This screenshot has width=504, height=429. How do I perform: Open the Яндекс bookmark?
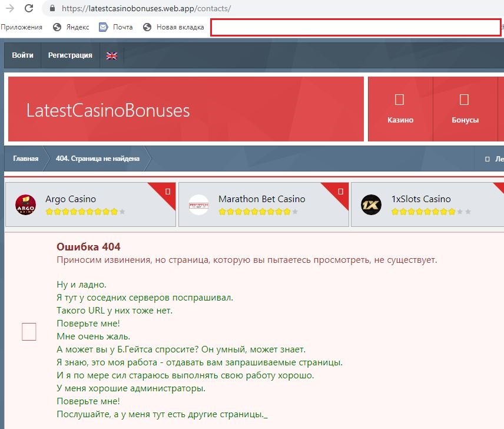point(71,27)
